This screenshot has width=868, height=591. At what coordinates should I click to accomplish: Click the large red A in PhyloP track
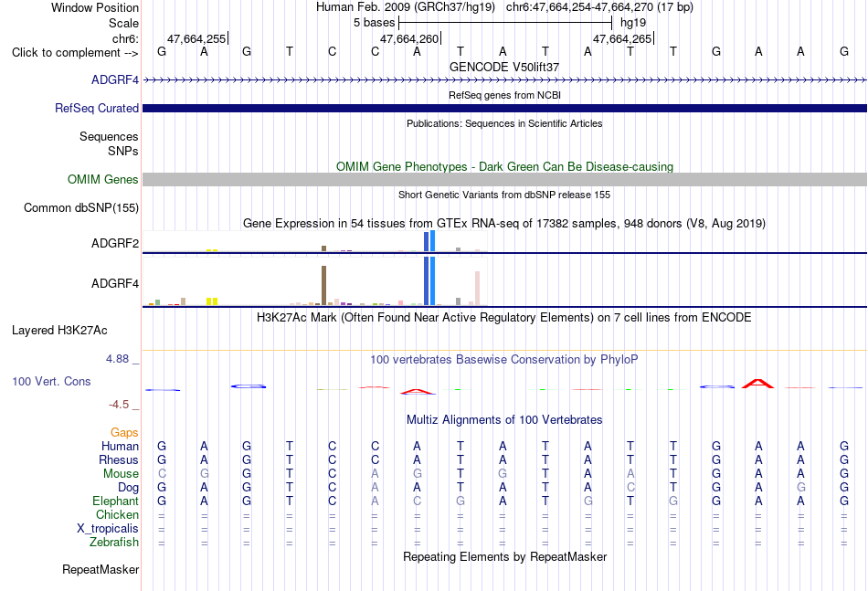pos(757,384)
